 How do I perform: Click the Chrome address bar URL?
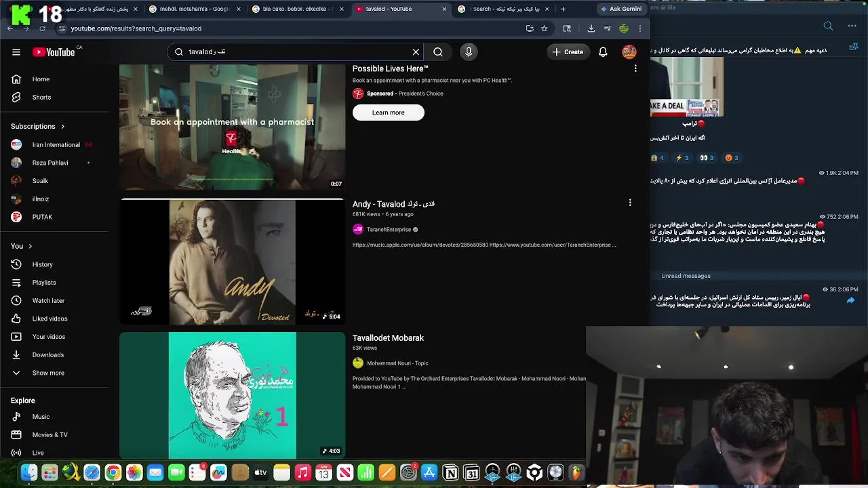click(136, 28)
